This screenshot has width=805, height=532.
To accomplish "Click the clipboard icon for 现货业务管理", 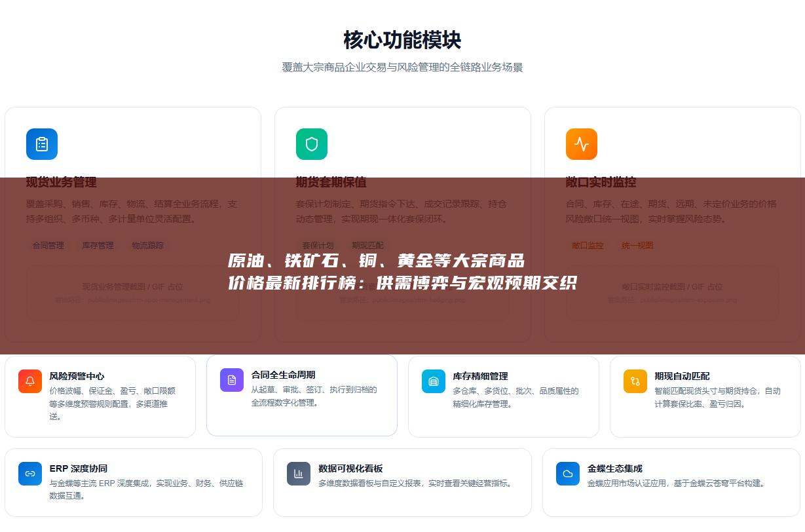I will pos(42,144).
